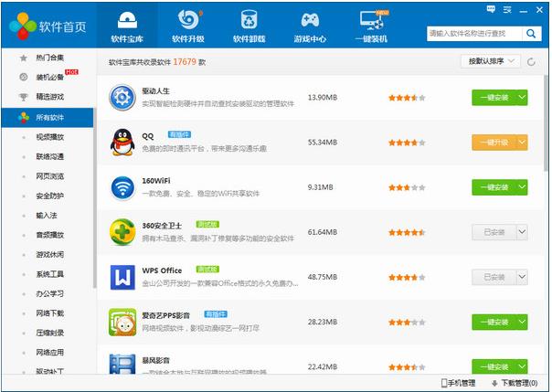The image size is (552, 392).
Task: Select 所有软件 in the sidebar
Action: tap(48, 118)
